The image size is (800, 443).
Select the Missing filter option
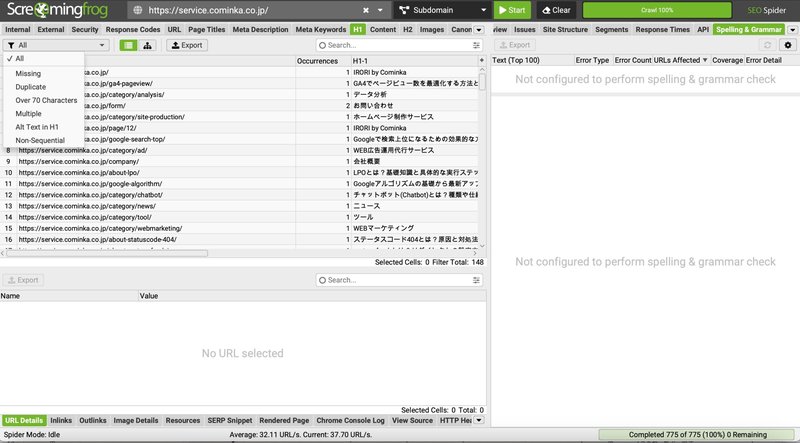point(29,73)
